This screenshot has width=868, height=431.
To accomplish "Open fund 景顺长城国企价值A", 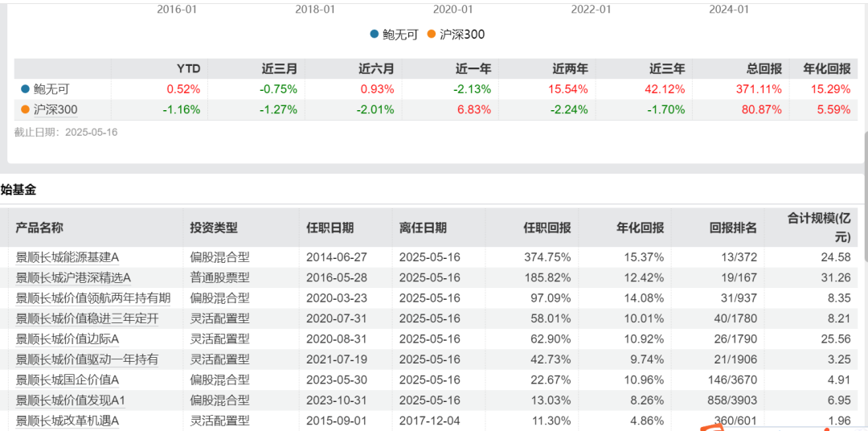I will pos(68,380).
